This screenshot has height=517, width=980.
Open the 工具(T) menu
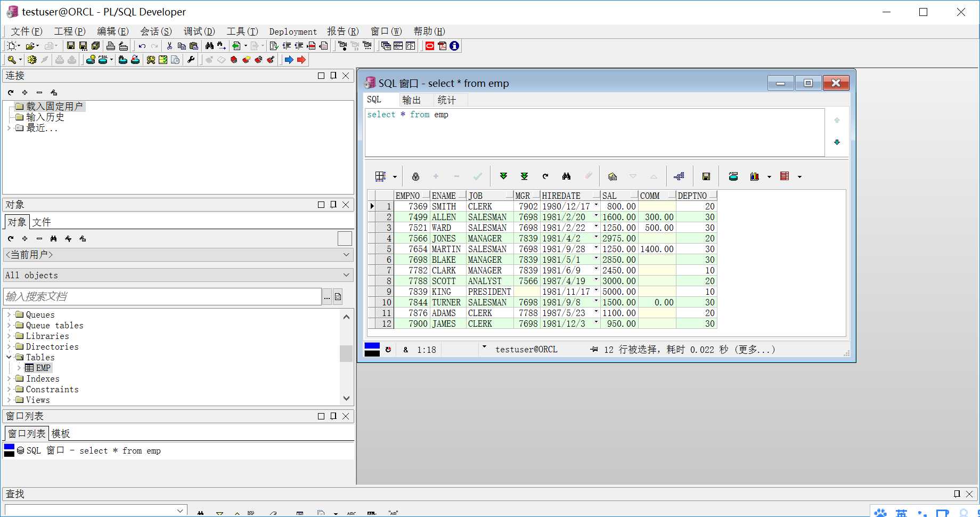coord(242,31)
